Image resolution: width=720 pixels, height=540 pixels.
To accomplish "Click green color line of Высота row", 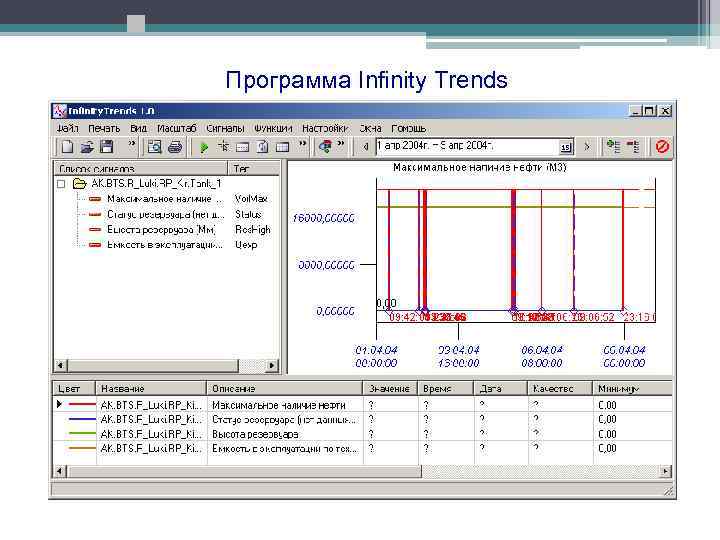I will tap(82, 433).
